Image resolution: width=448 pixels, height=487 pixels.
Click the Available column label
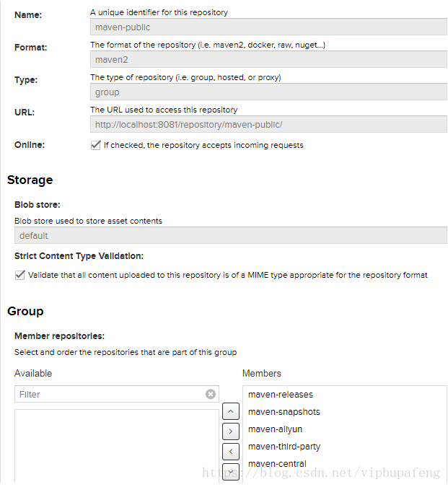[33, 373]
